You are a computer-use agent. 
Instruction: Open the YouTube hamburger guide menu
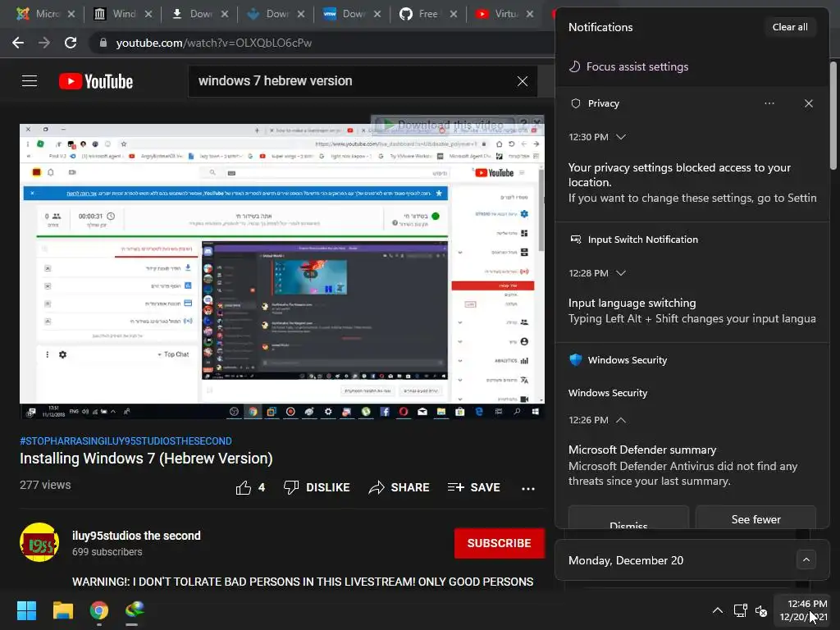(x=30, y=81)
